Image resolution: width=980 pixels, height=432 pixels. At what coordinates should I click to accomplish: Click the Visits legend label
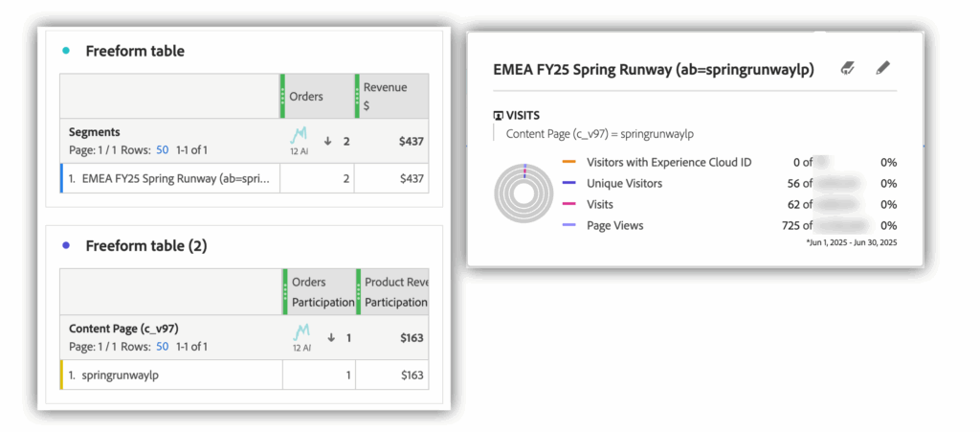600,204
